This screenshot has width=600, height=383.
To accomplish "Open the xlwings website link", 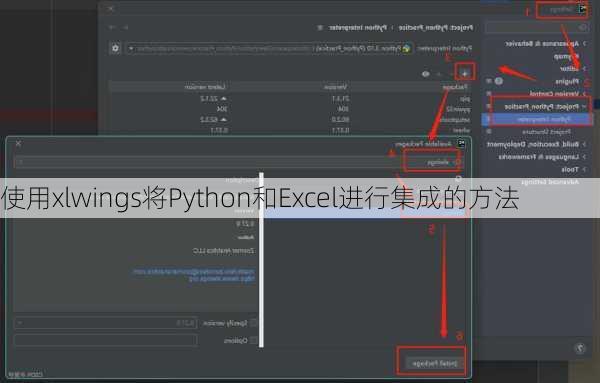I will [222, 279].
